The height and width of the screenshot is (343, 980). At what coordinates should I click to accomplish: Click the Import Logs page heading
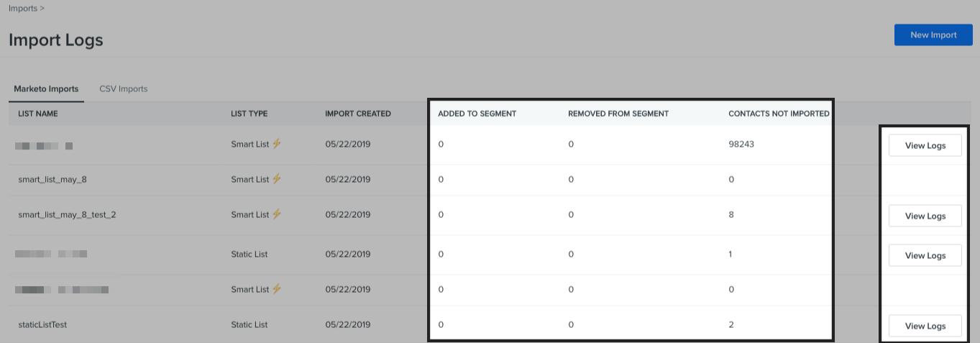click(56, 40)
